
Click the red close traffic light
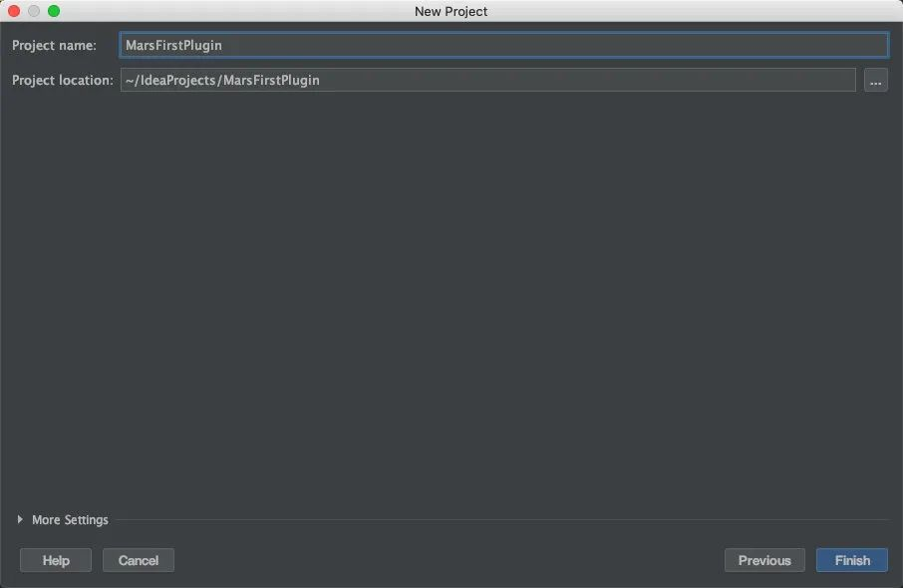pyautogui.click(x=14, y=11)
